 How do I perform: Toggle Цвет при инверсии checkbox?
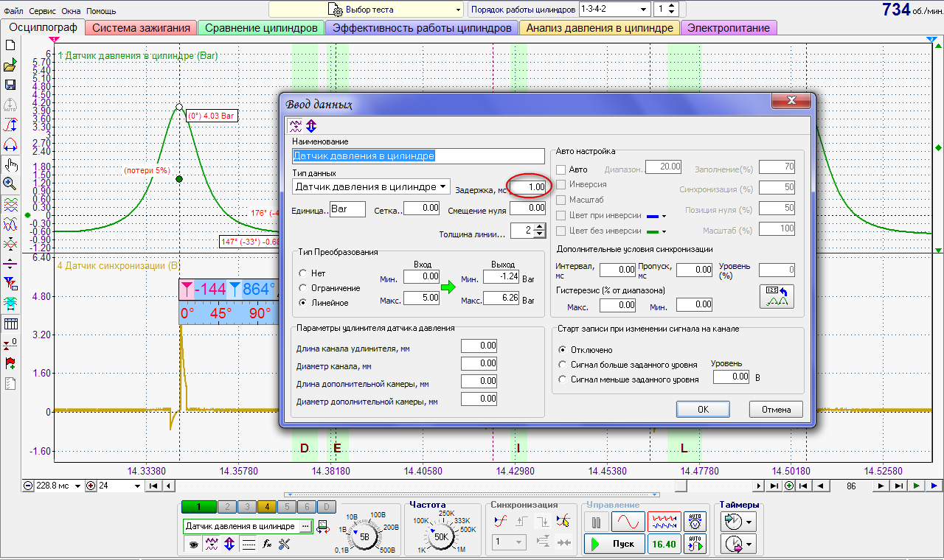pos(561,215)
